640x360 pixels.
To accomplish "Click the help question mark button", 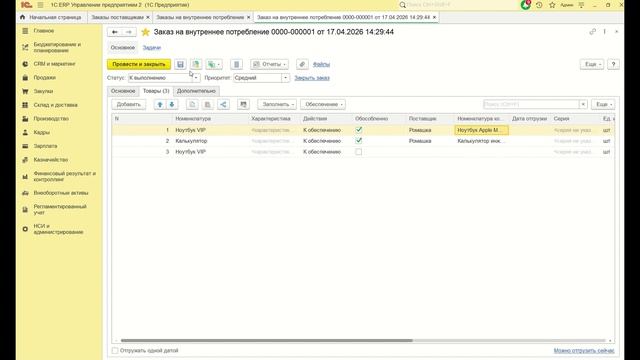I will coord(613,64).
